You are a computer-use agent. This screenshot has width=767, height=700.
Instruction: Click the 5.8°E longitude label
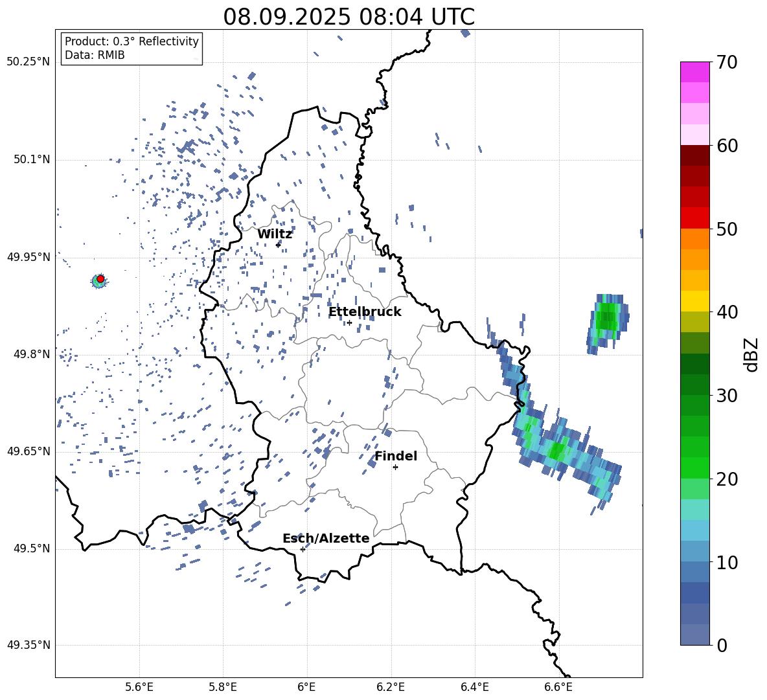pos(223,687)
